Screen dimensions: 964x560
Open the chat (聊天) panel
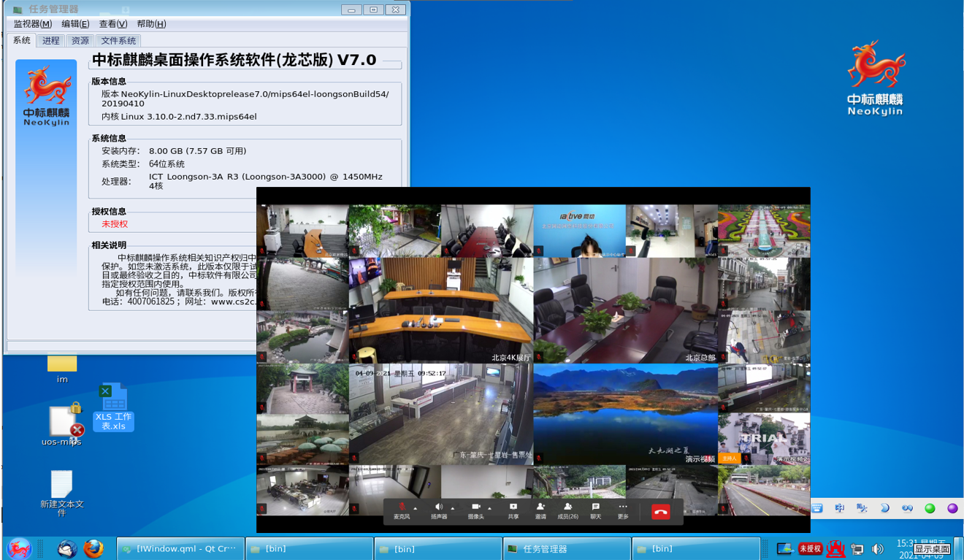[595, 510]
